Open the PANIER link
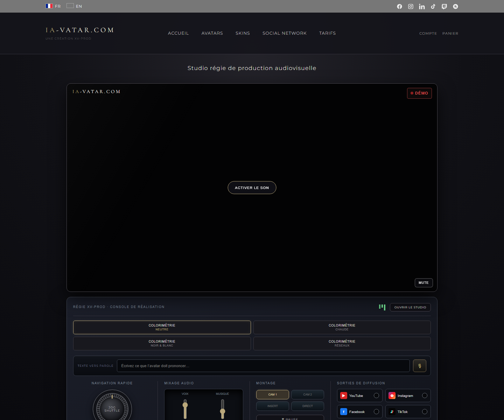Viewport: 504px width, 420px height. point(450,34)
